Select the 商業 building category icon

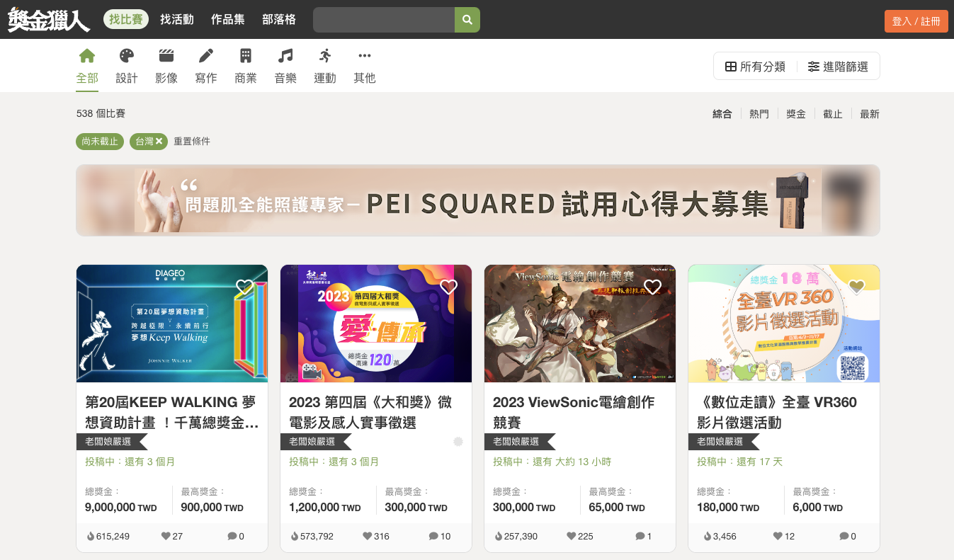point(246,56)
